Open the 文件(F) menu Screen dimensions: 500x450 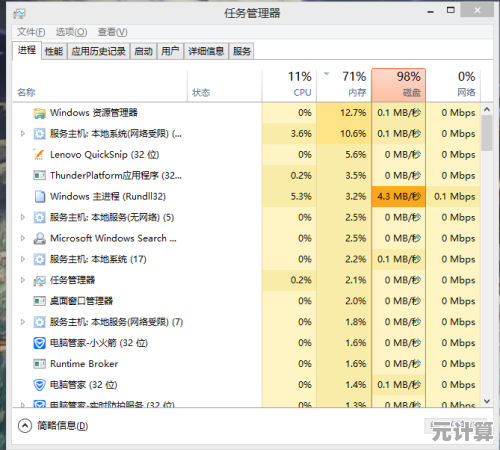[x=31, y=32]
